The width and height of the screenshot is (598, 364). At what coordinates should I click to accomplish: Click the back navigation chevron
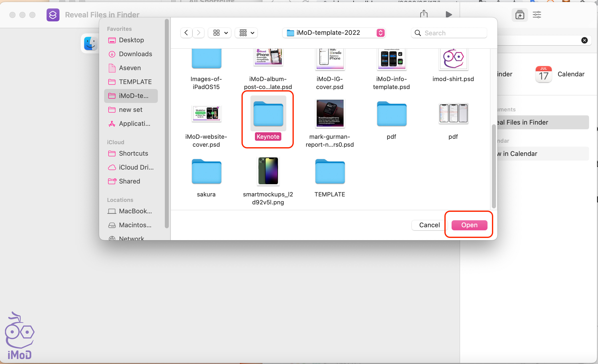pyautogui.click(x=186, y=33)
